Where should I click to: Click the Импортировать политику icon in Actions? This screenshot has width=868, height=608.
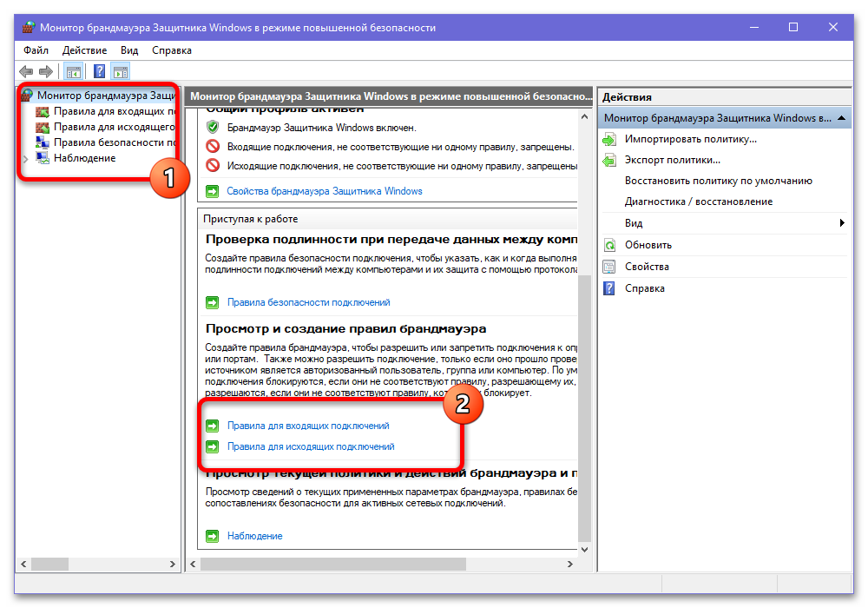(x=609, y=139)
